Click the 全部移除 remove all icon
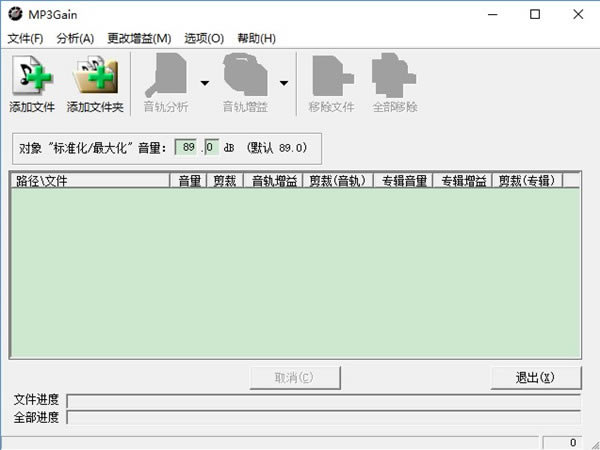 (394, 75)
